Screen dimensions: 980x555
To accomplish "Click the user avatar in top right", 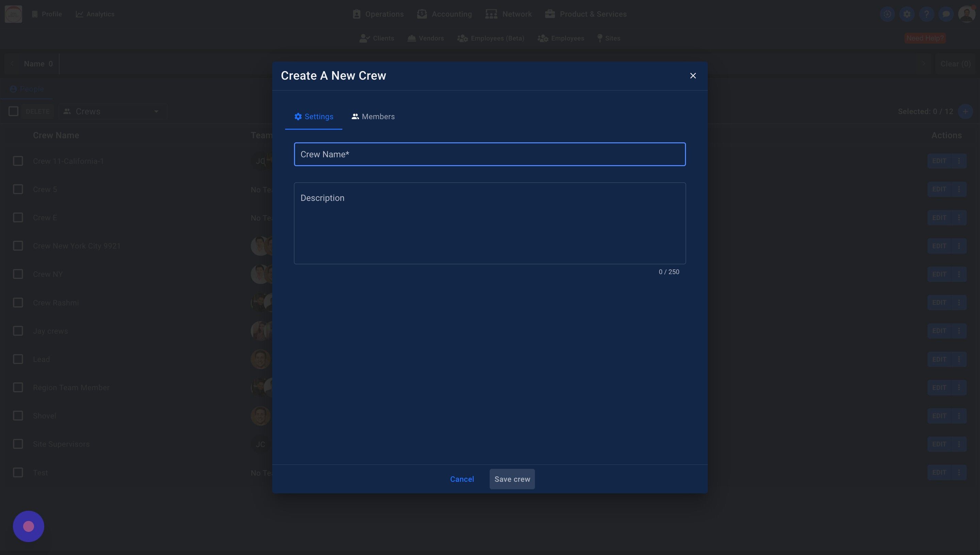I will 966,14.
